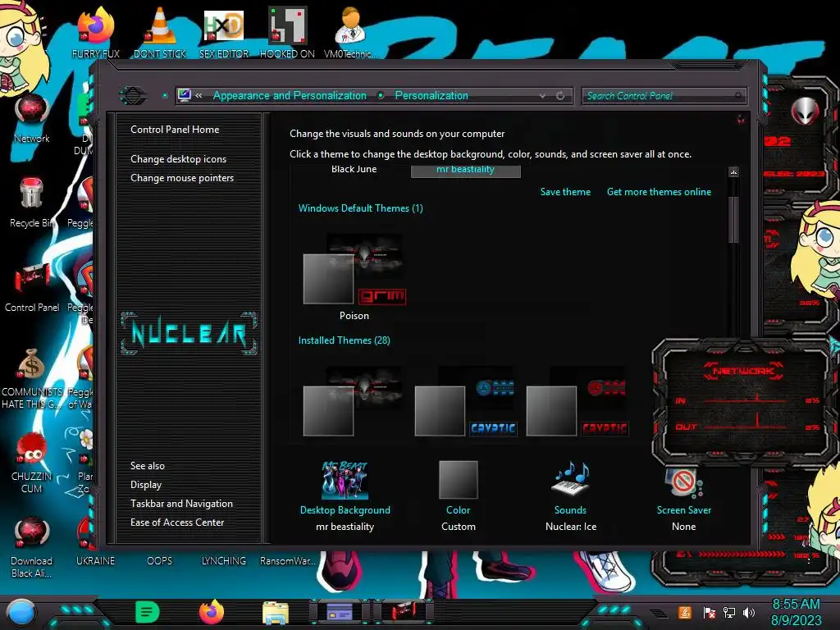Open the Screen Saver icon
The image size is (840, 630).
click(x=684, y=482)
